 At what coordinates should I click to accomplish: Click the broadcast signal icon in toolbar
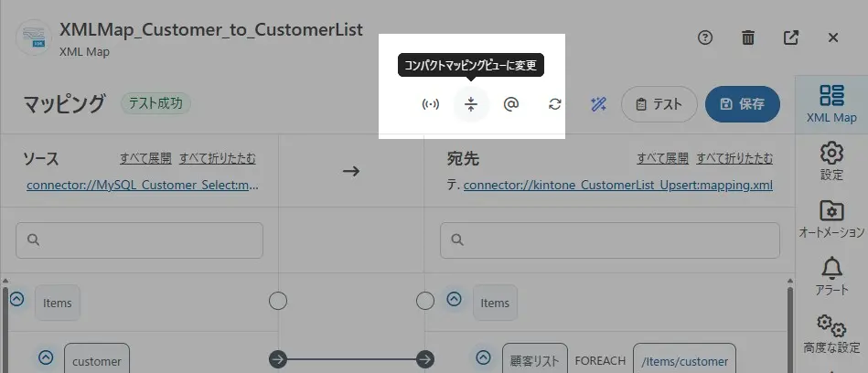(x=430, y=104)
